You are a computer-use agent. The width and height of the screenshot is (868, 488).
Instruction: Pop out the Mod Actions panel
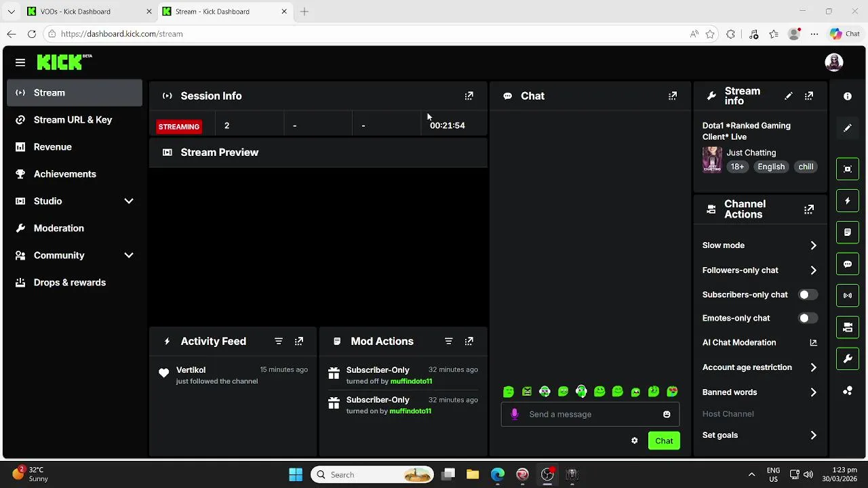click(469, 342)
